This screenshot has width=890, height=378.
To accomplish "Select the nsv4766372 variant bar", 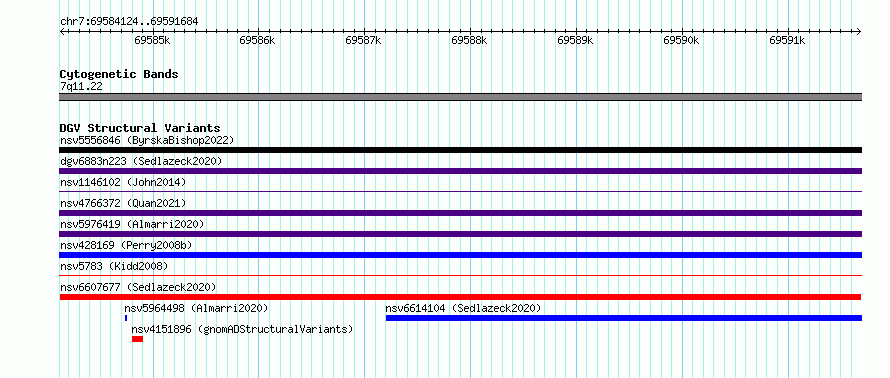I will (x=460, y=213).
